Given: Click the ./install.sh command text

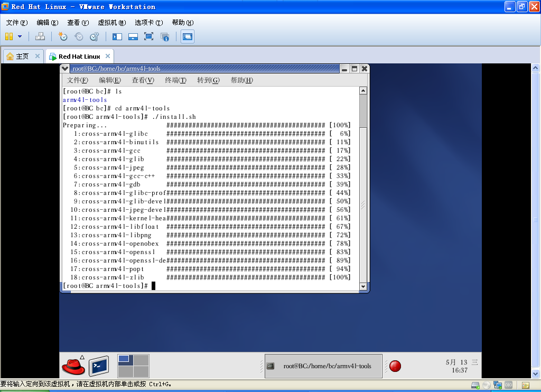Looking at the screenshot, I should pos(174,117).
